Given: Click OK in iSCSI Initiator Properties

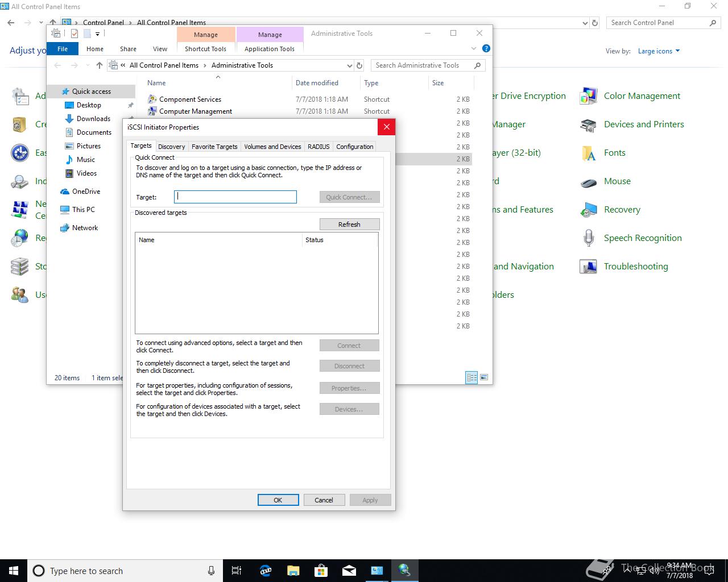Looking at the screenshot, I should 278,500.
